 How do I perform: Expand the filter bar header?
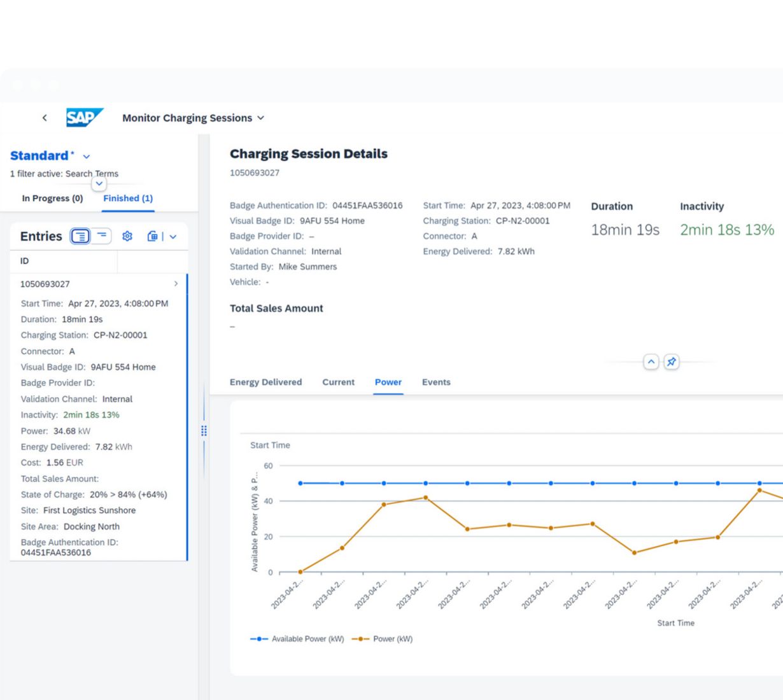click(x=99, y=184)
